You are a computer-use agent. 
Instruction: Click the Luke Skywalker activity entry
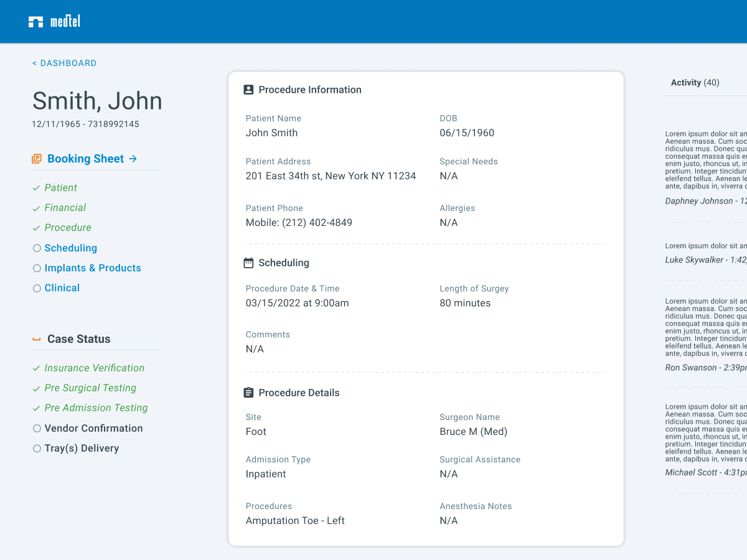(x=706, y=253)
